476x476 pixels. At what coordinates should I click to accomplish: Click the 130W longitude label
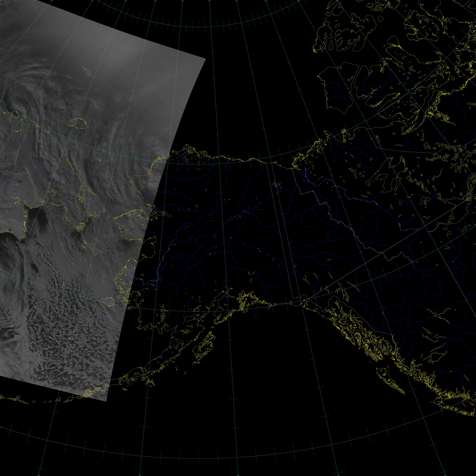[x=266, y=1]
